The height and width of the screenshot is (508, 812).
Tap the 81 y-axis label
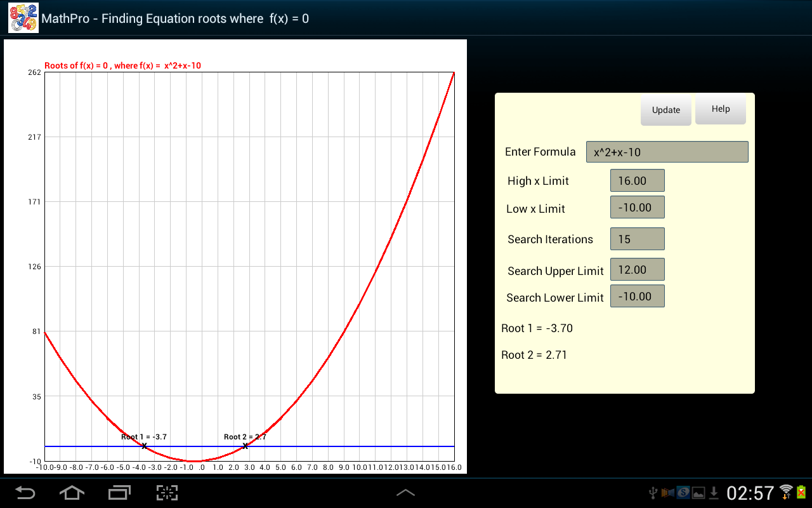(x=36, y=331)
